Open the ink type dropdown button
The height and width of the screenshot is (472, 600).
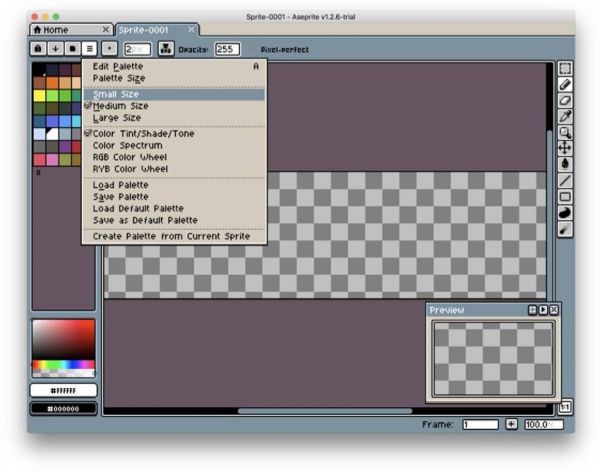(x=166, y=48)
